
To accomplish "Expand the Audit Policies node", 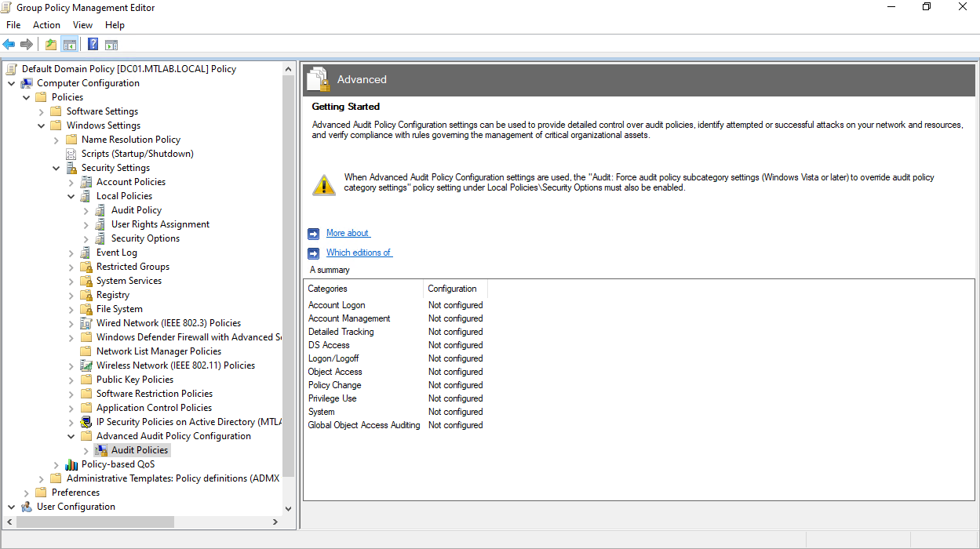I will coord(86,450).
